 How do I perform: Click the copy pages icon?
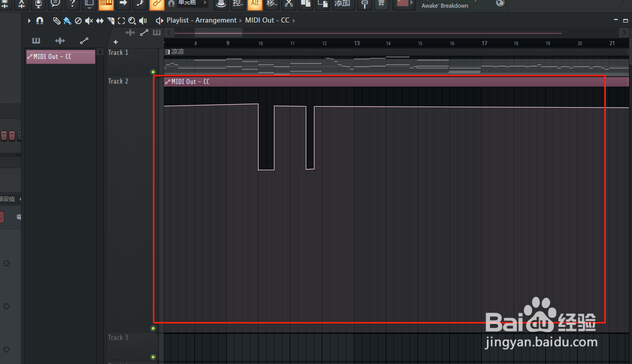(306, 4)
